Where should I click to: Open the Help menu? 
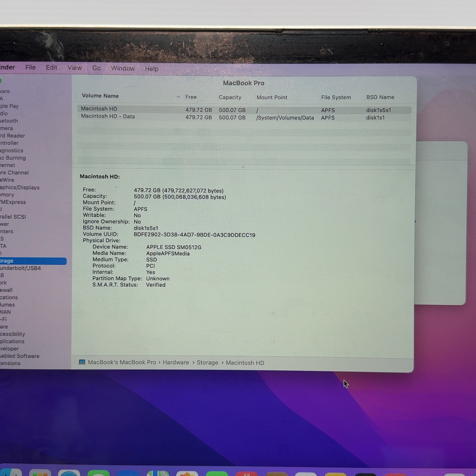tap(152, 69)
